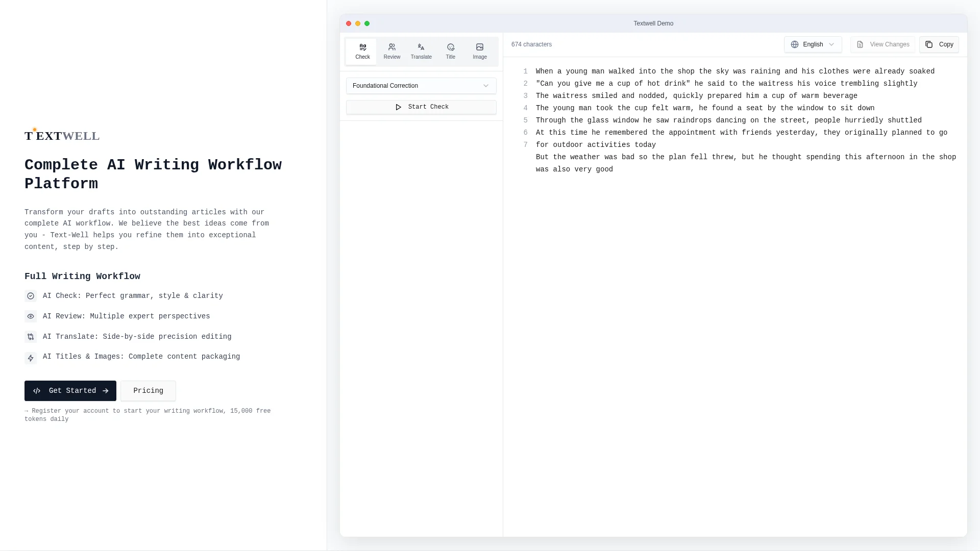This screenshot has height=551, width=980.
Task: Click the AI Review eye icon
Action: click(x=31, y=316)
